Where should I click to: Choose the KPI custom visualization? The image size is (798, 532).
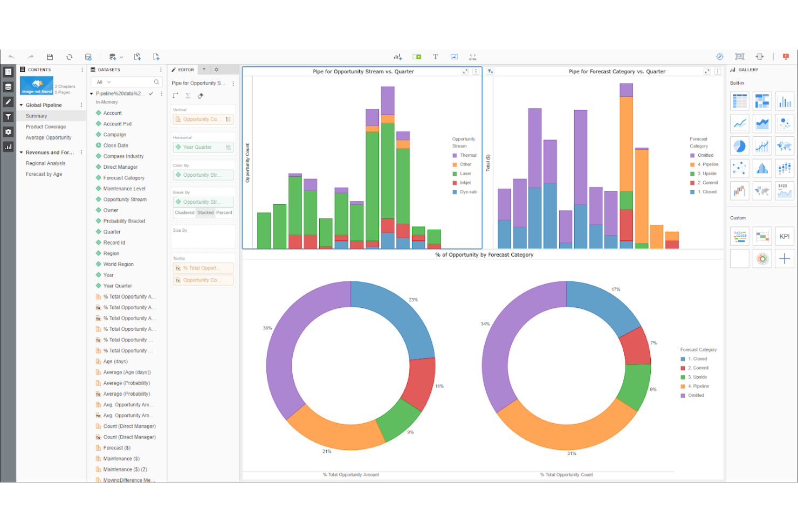785,236
